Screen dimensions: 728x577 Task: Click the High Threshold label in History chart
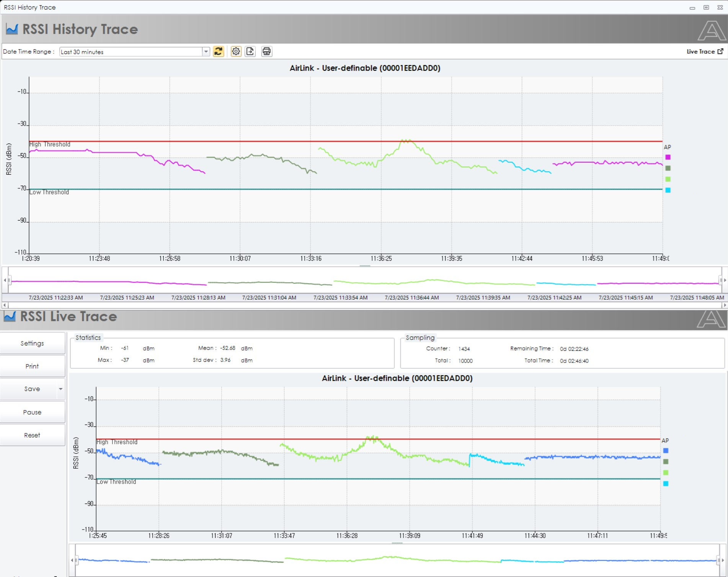pyautogui.click(x=50, y=144)
